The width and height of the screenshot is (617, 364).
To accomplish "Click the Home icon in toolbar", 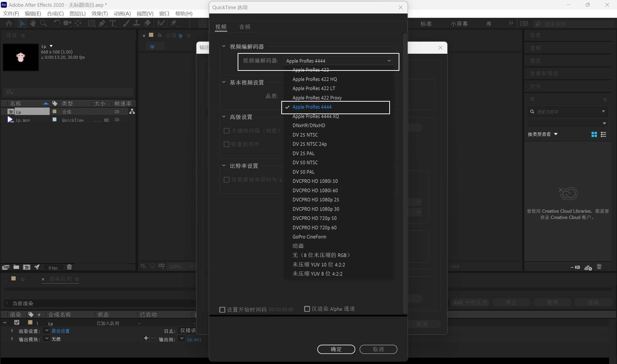I will [x=9, y=23].
